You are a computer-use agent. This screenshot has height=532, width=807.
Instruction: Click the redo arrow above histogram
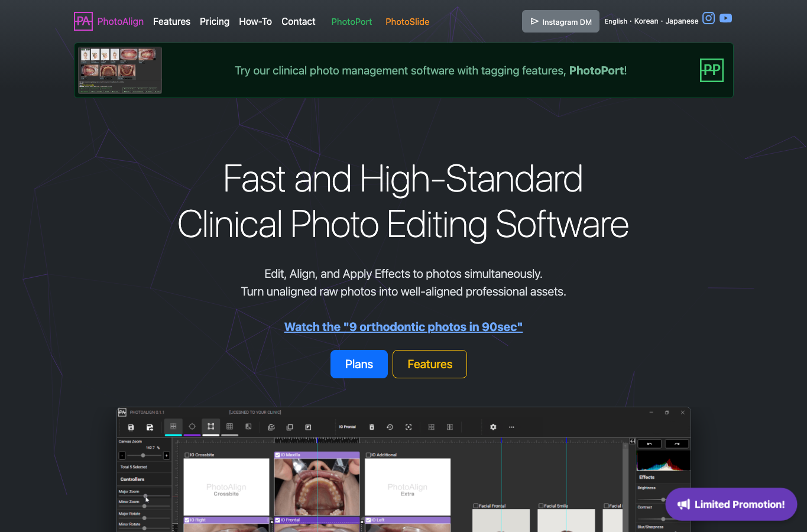pos(677,444)
